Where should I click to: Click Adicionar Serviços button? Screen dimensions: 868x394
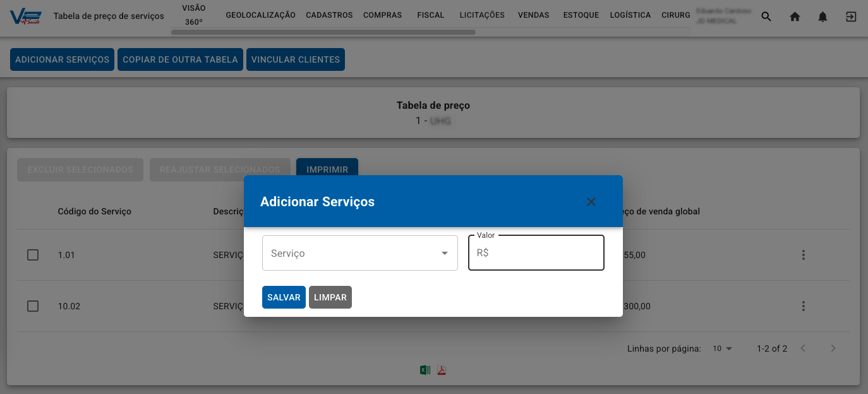(x=62, y=59)
